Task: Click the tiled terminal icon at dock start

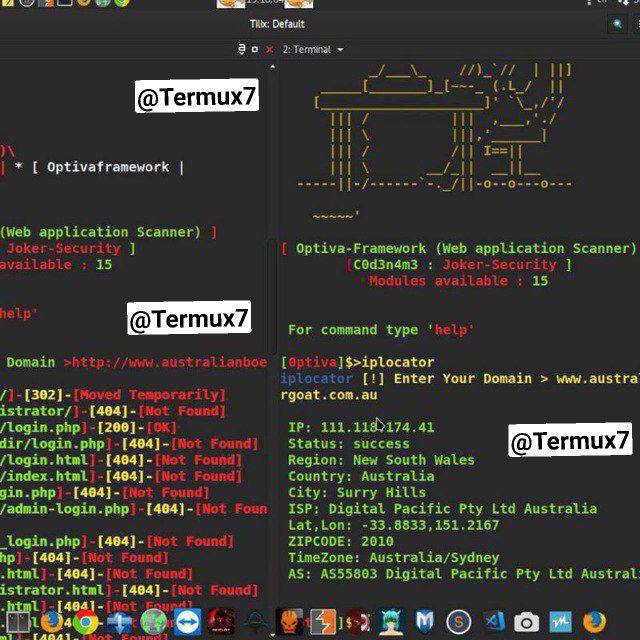Action: click(x=17, y=623)
